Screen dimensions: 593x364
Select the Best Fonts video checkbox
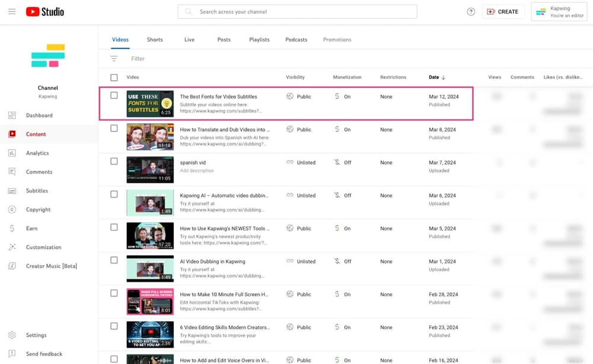(115, 96)
